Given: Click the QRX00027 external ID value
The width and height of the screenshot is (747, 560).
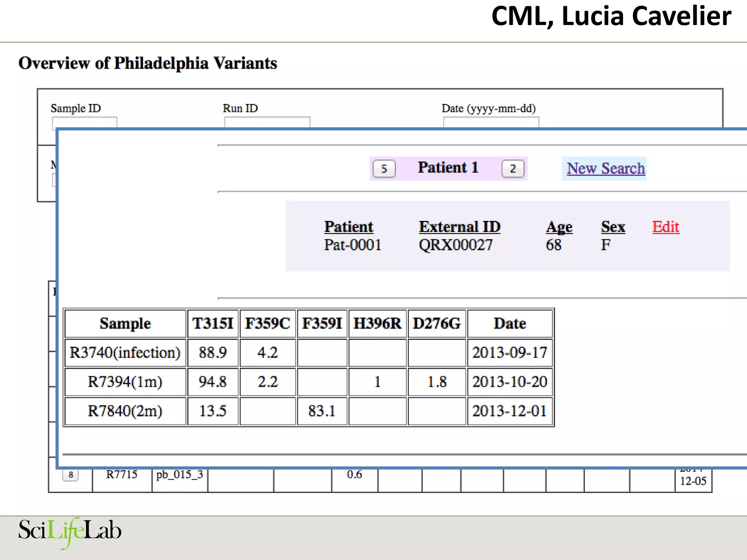Looking at the screenshot, I should [x=456, y=245].
